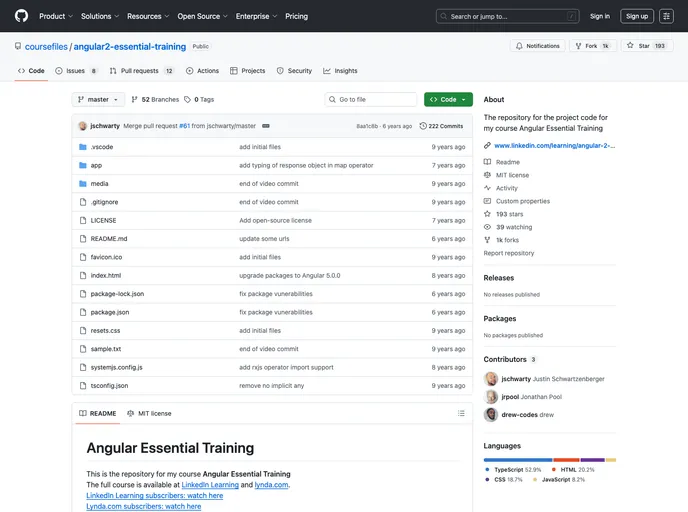Expand commit message ellipsis button
Viewport: 688px width, 512px height.
click(266, 126)
